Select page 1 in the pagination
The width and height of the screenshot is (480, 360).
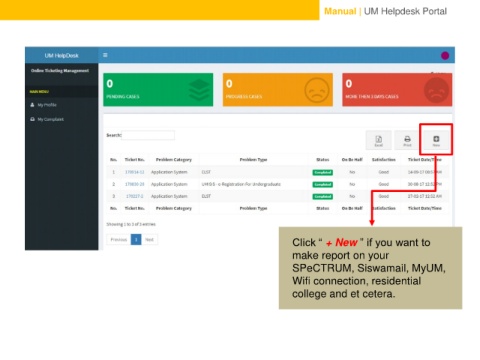pyautogui.click(x=136, y=239)
